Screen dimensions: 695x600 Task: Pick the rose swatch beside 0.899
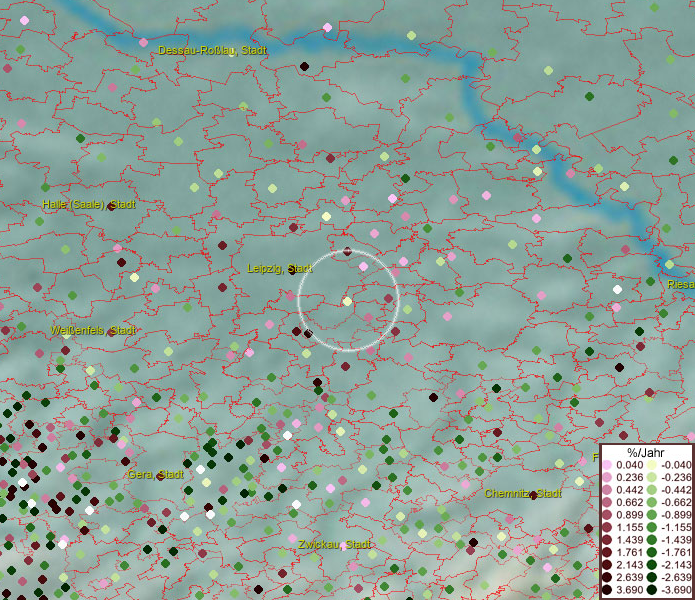[x=607, y=515]
